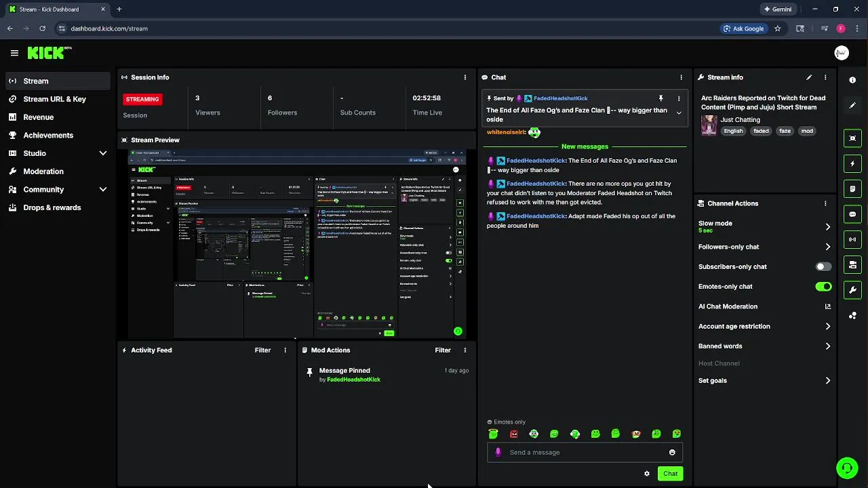Open chat settings gear icon
This screenshot has width=868, height=488.
coord(647,474)
